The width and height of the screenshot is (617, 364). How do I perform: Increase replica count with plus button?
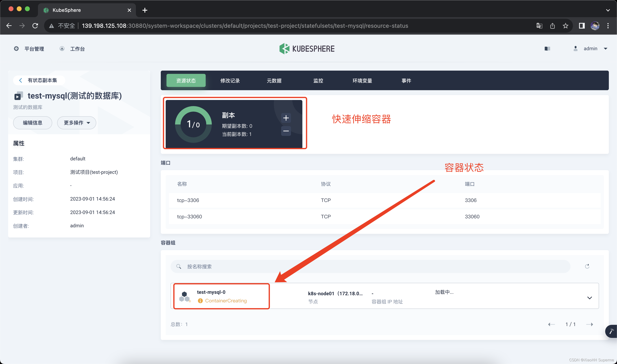coord(286,118)
